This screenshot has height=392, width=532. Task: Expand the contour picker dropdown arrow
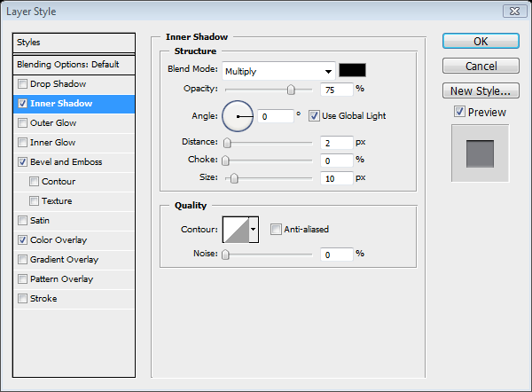254,229
